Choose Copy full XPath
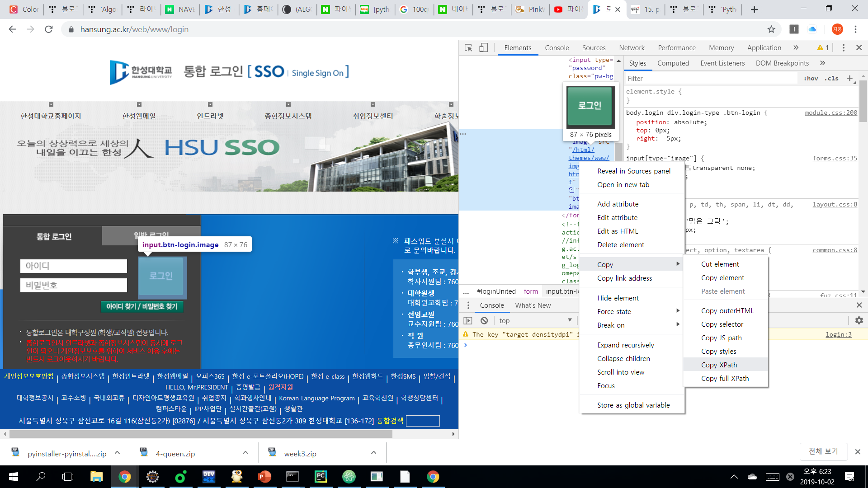868x488 pixels. [726, 378]
